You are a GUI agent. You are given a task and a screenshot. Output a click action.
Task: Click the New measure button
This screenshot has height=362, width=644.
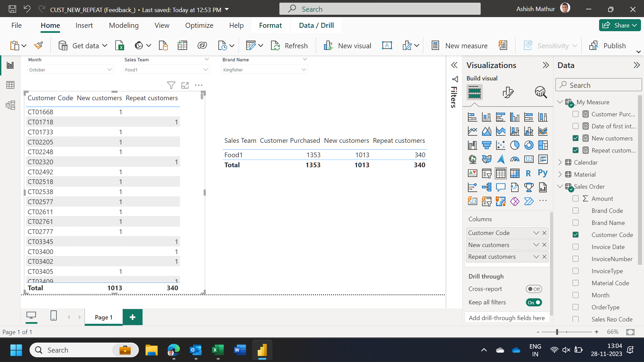(459, 46)
